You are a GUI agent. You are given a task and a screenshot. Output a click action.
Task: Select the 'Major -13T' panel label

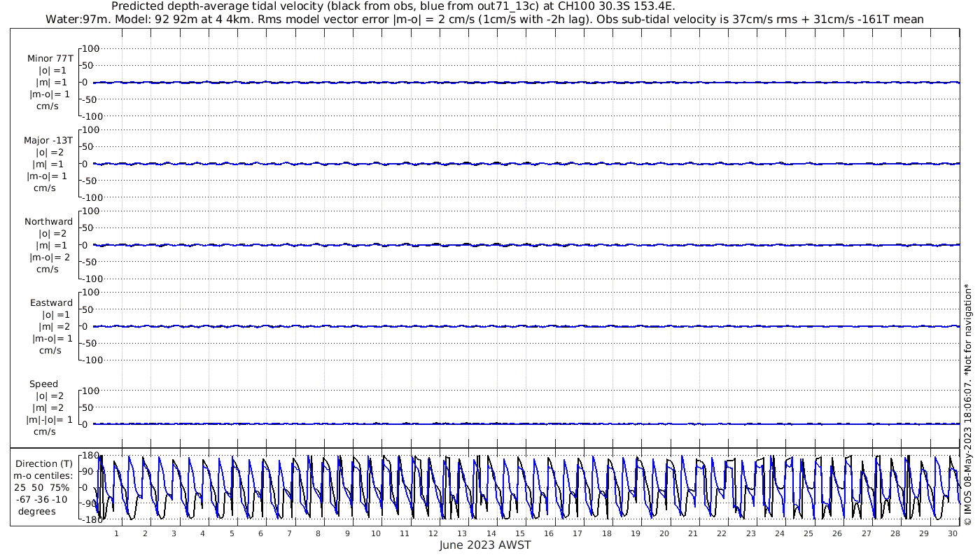(x=48, y=141)
